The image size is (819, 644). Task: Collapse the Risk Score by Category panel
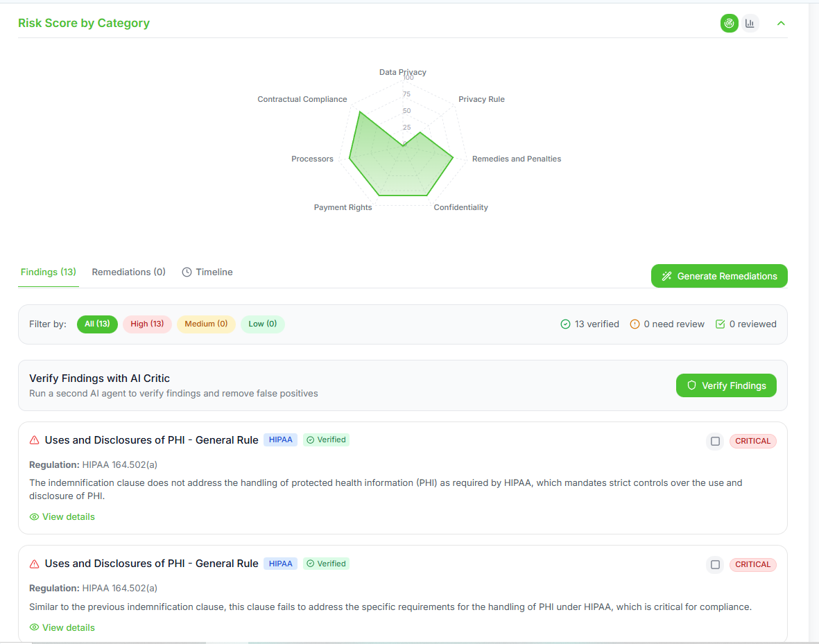click(x=781, y=23)
